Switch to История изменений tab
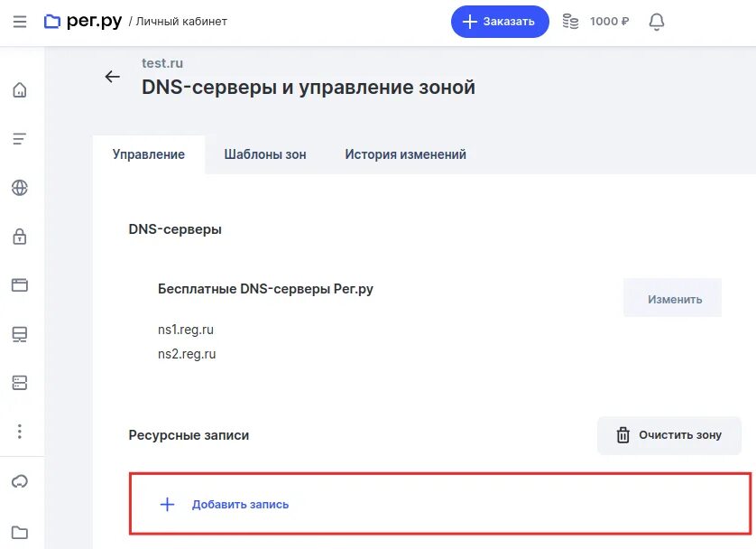756x549 pixels. (405, 154)
